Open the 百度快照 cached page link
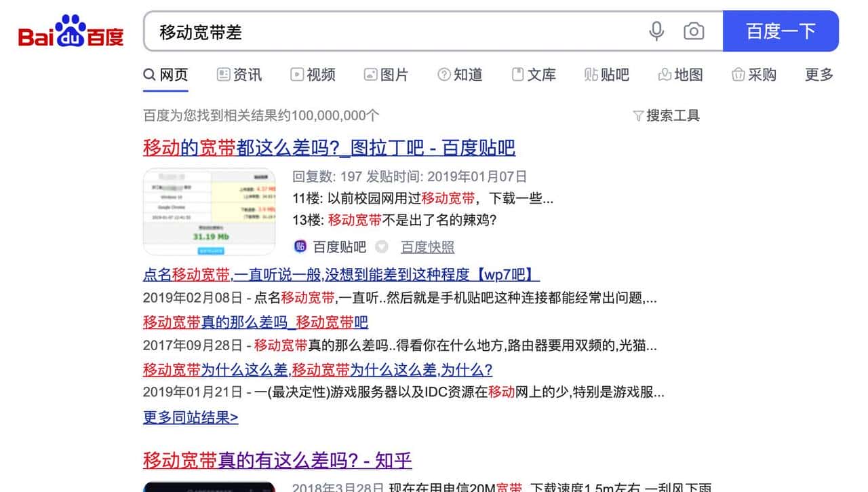 427,246
